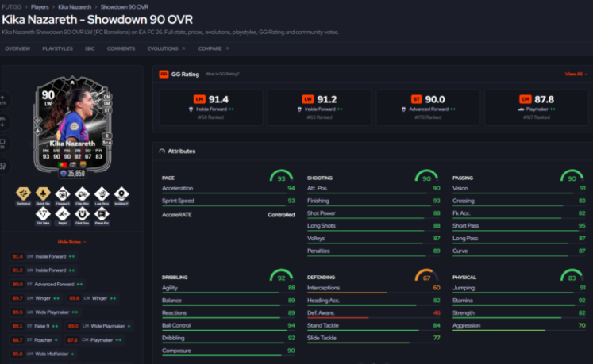Click the Defending 67 orange gauge
This screenshot has height=364, width=593.
[x=426, y=275]
